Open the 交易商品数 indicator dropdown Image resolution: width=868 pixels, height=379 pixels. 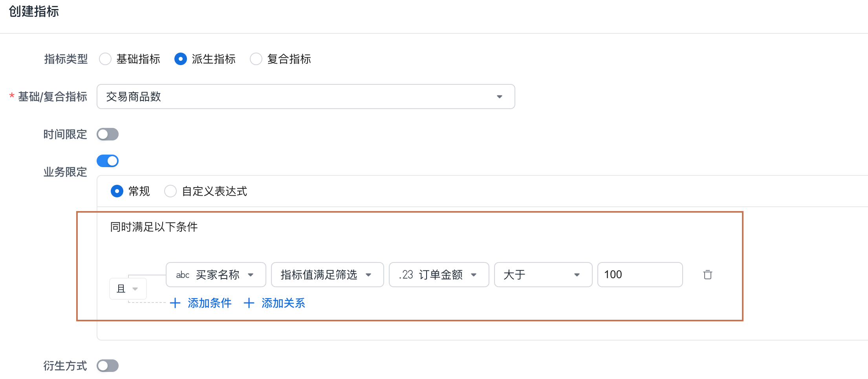point(306,97)
